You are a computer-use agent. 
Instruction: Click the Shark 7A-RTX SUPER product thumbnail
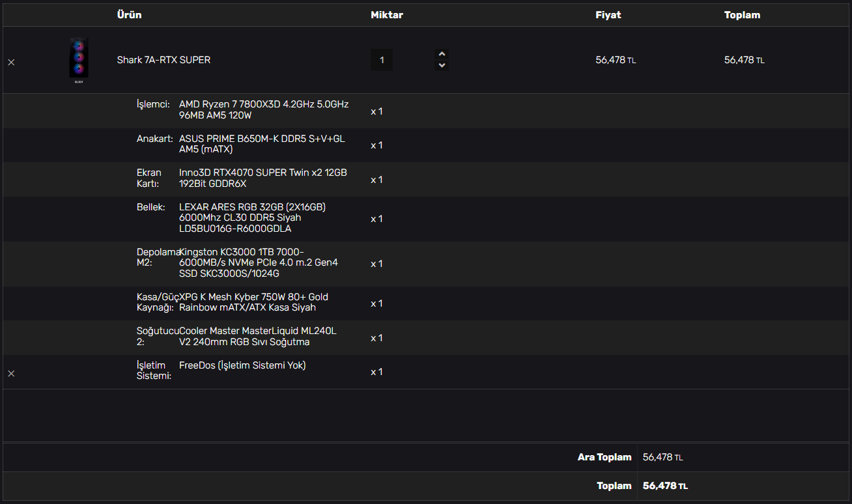[x=79, y=60]
